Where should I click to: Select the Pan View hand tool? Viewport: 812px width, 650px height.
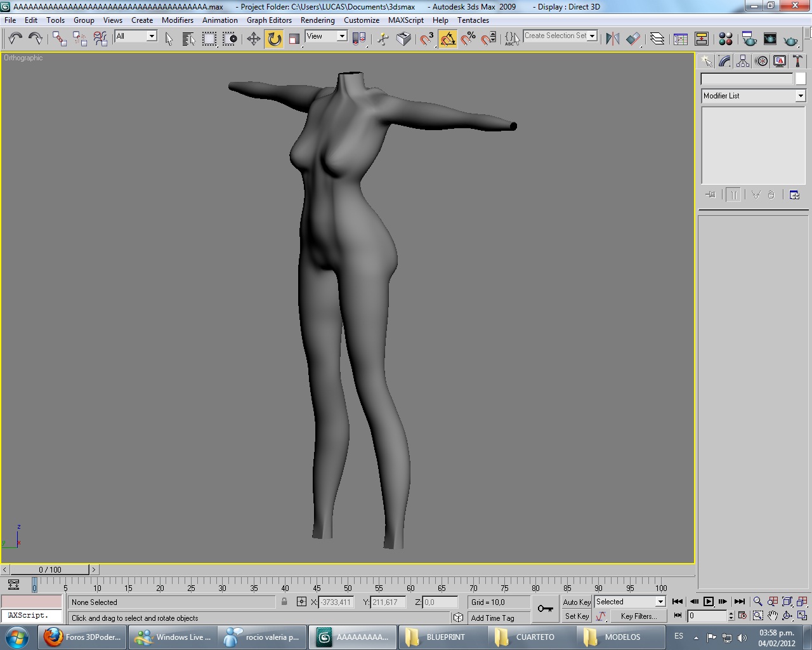point(772,616)
